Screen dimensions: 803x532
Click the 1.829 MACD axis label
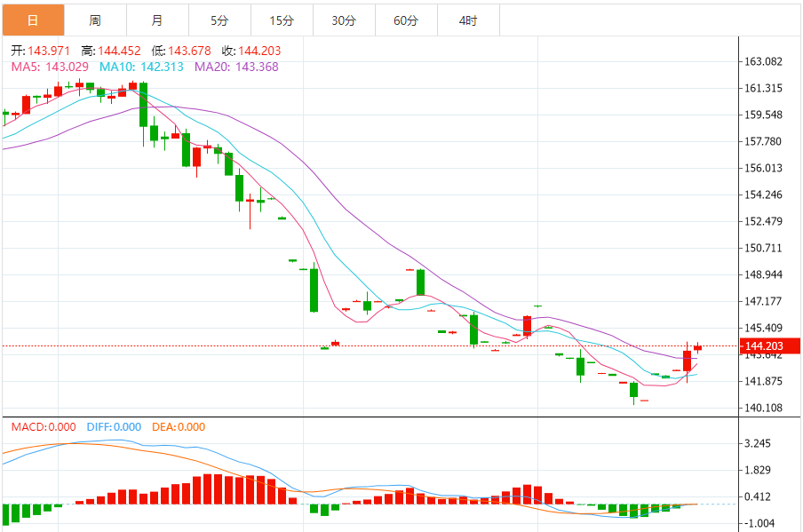[x=758, y=470]
